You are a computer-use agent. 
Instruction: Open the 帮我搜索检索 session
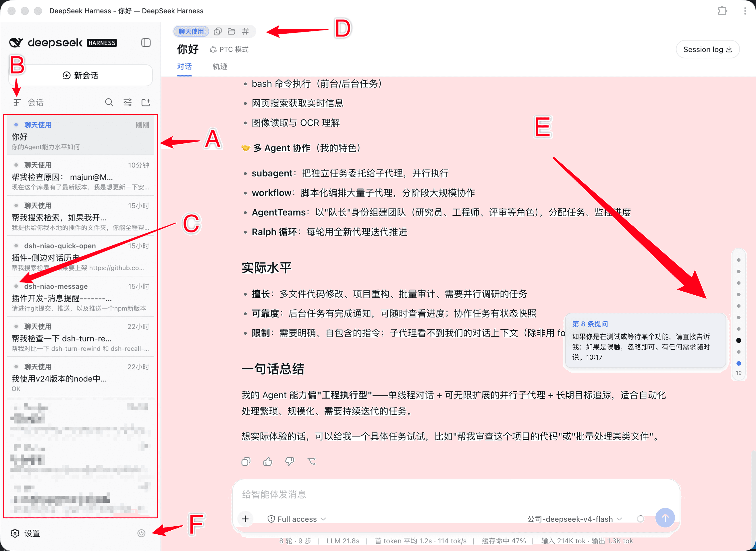(x=80, y=216)
